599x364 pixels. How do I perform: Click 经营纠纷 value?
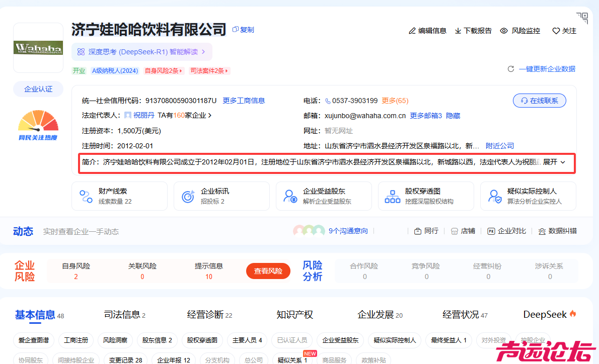488,277
